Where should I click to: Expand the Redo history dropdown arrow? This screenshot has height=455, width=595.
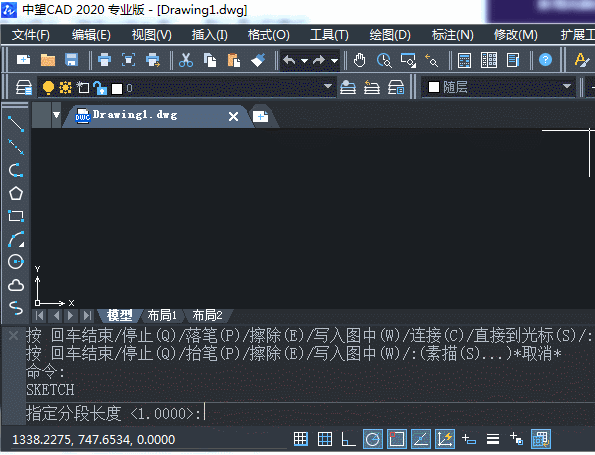point(334,60)
